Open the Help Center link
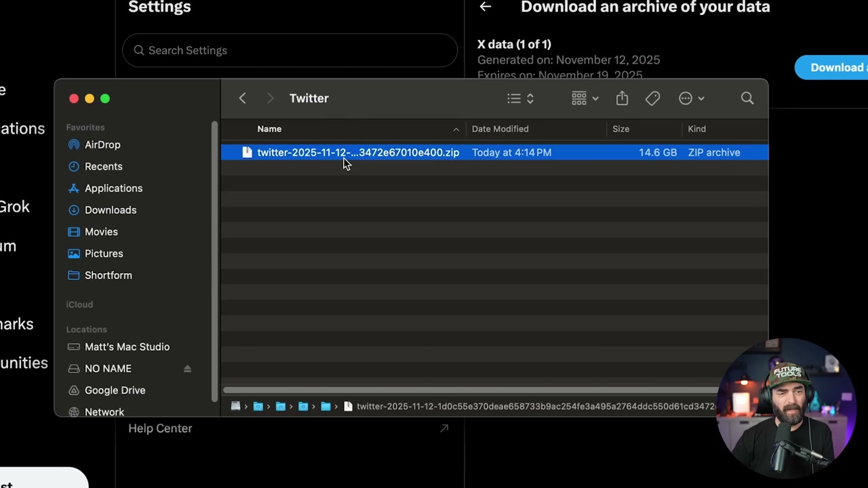 pyautogui.click(x=160, y=428)
